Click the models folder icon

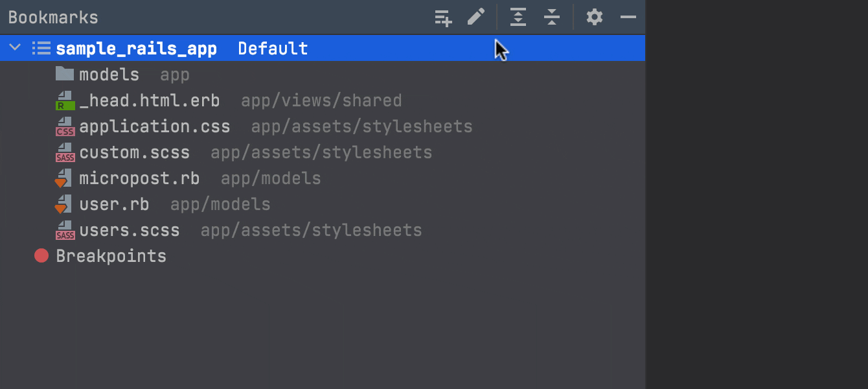65,74
